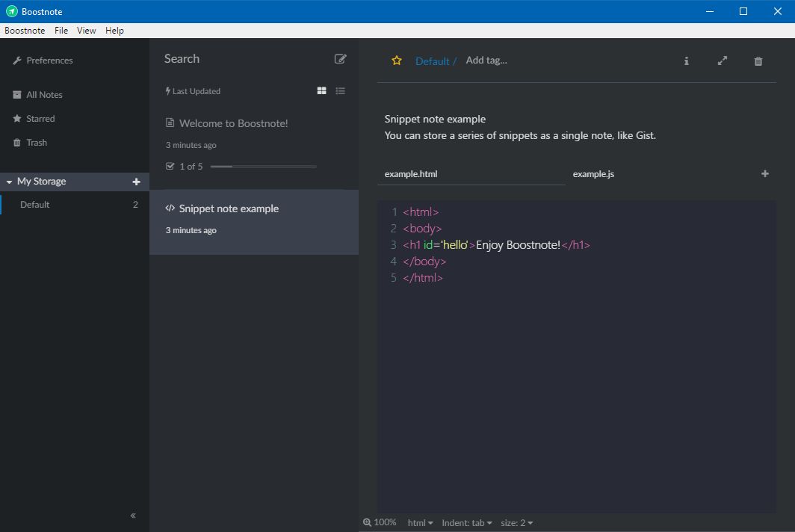The width and height of the screenshot is (795, 532).
Task: Focus the Search field
Action: coord(244,59)
